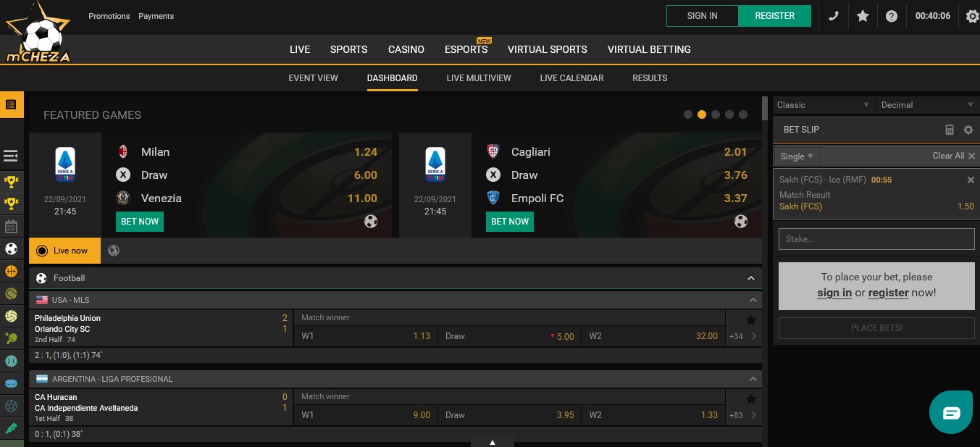Click BET NOW for Cagliari vs Empoli
Image resolution: width=980 pixels, height=447 pixels.
pos(510,222)
